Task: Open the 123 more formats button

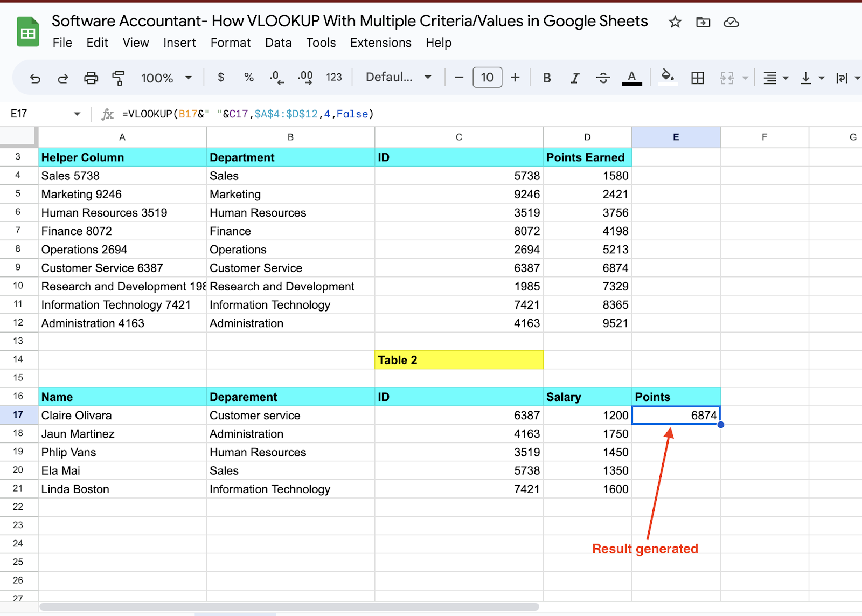Action: (334, 78)
